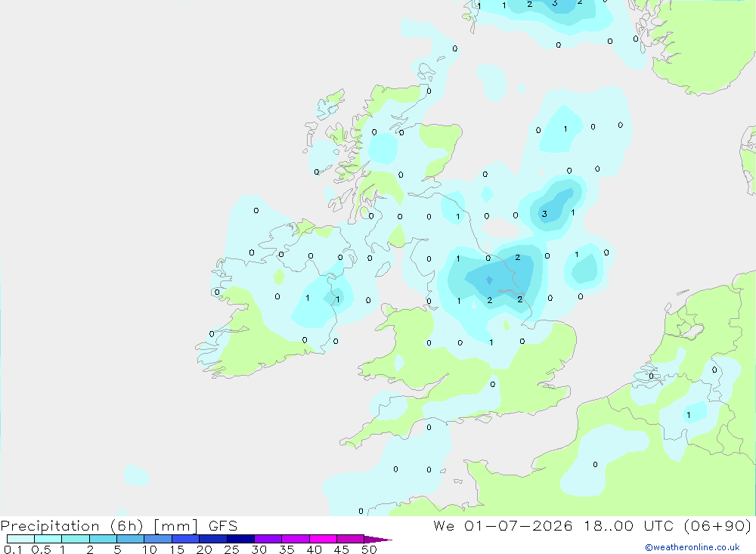
Task: Pick the 15–20 mm legend swatch
Action: [185, 539]
